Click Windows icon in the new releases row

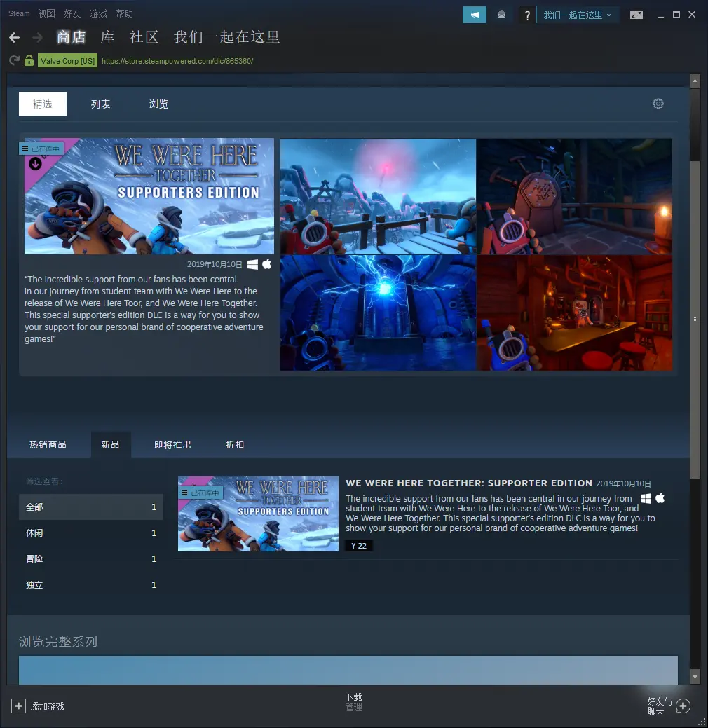(x=646, y=499)
